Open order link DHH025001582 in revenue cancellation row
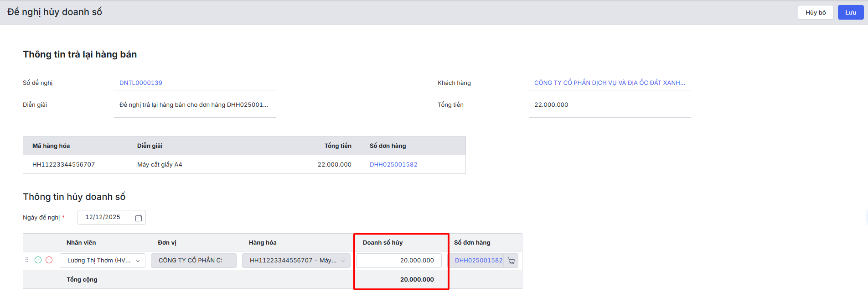Viewport: 868px width, 293px height. (479, 261)
